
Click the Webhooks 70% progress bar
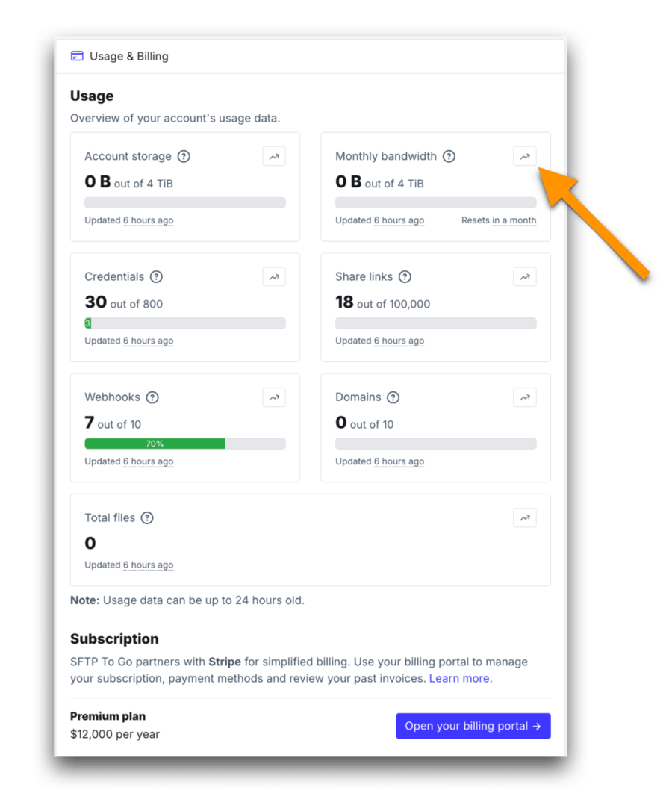[x=155, y=444]
